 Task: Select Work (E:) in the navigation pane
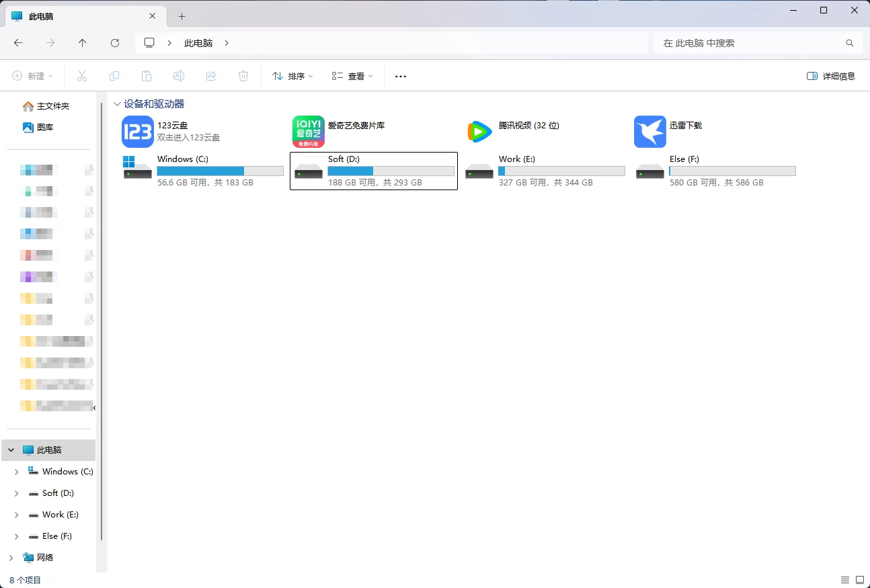point(60,515)
